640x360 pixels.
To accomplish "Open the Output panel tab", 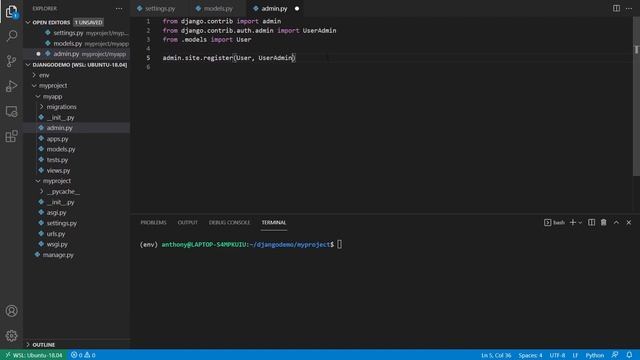I will click(188, 223).
